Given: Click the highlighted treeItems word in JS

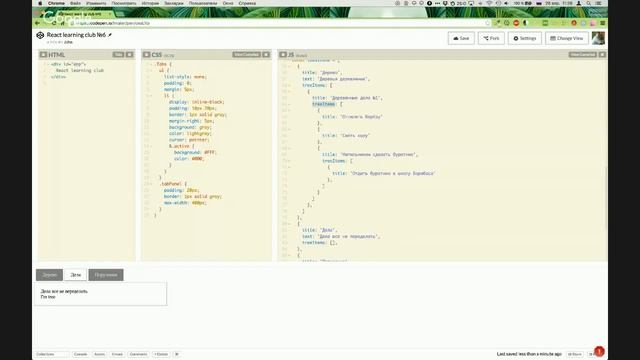Looking at the screenshot, I should [x=324, y=104].
